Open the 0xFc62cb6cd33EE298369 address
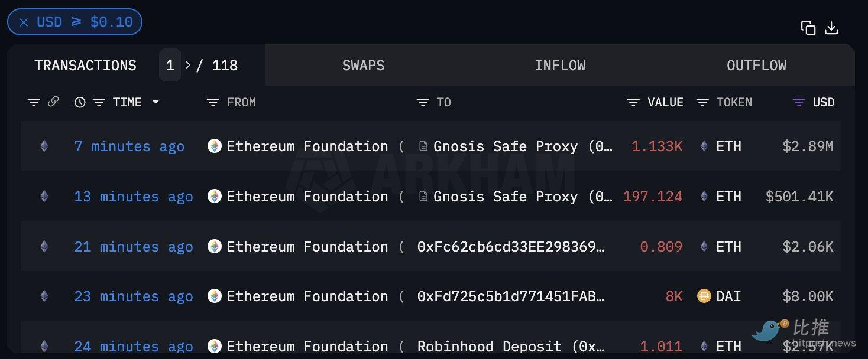This screenshot has width=868, height=359. click(511, 247)
